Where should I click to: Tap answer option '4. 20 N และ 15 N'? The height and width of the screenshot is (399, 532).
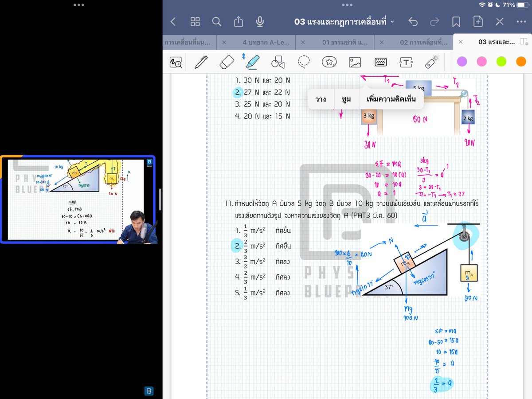pos(262,116)
